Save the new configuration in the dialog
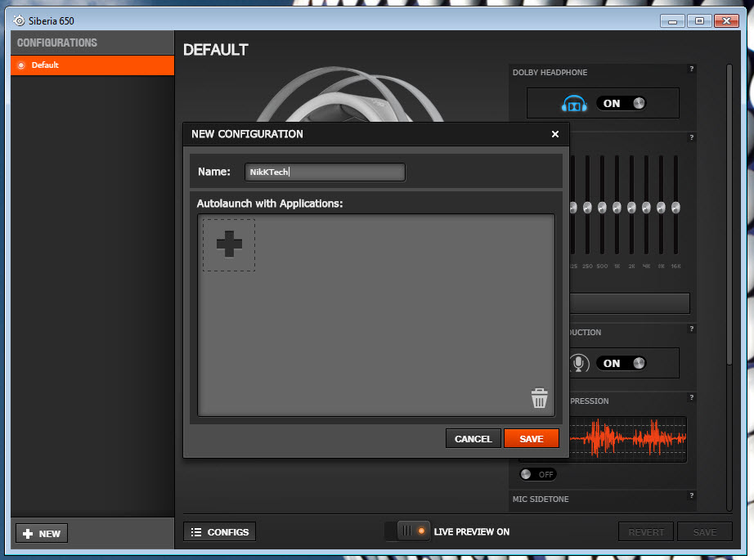 pos(532,438)
